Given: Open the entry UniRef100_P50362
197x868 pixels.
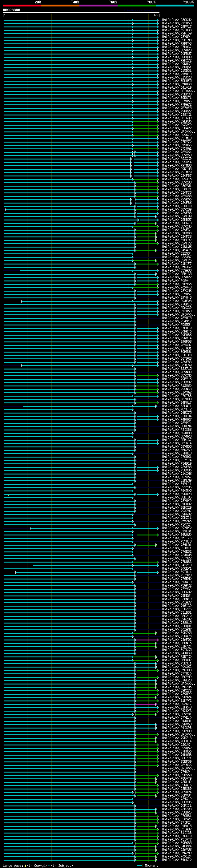Looking at the screenshot, I should [176, 267].
